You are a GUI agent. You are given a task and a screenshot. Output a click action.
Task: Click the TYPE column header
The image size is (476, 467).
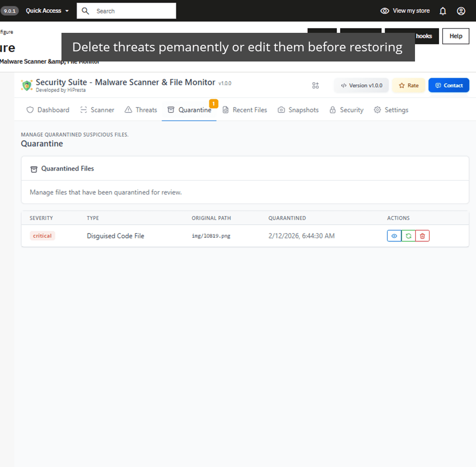tap(92, 218)
